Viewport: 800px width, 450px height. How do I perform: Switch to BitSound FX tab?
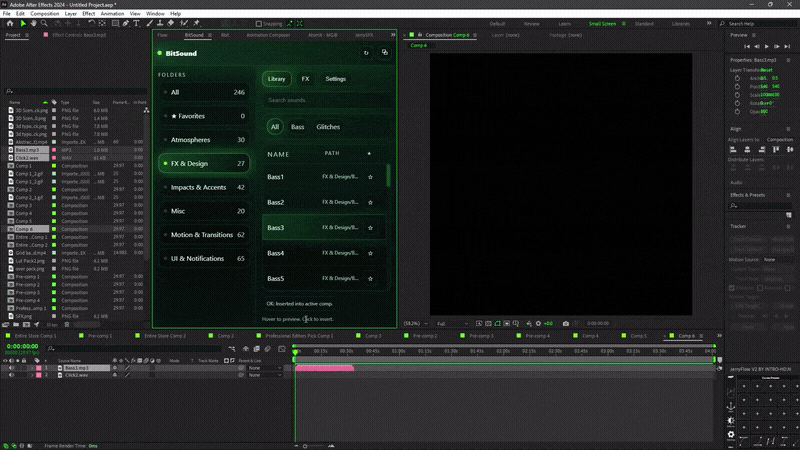tap(305, 79)
